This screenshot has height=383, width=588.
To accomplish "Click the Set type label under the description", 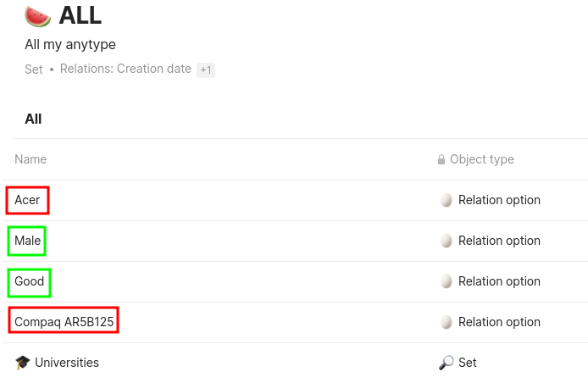I will tap(34, 69).
